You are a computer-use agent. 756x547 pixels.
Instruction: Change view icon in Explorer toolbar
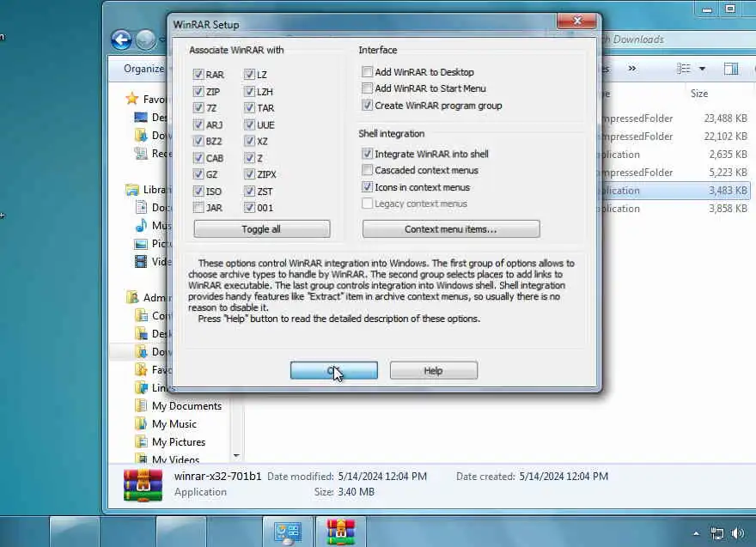pyautogui.click(x=683, y=69)
